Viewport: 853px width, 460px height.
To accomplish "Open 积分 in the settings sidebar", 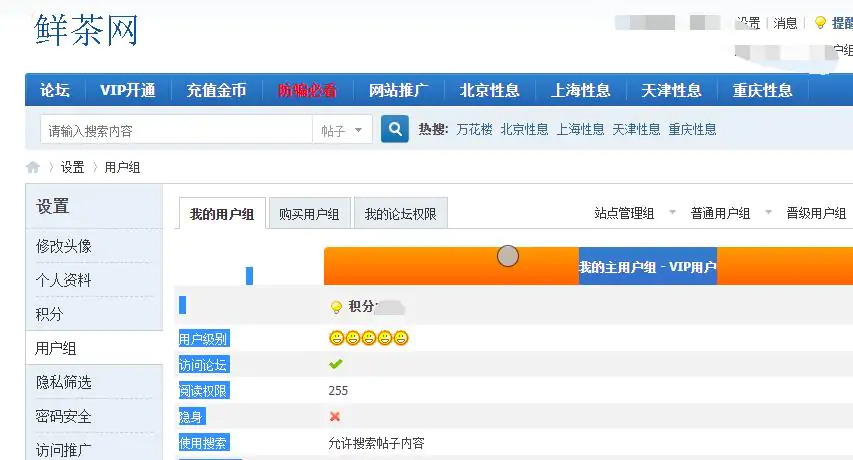I will (50, 314).
